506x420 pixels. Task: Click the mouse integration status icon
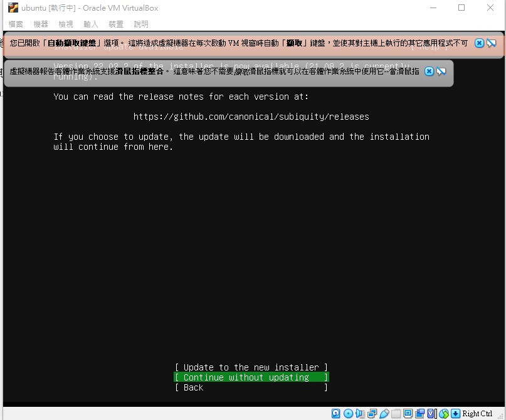tap(444, 414)
